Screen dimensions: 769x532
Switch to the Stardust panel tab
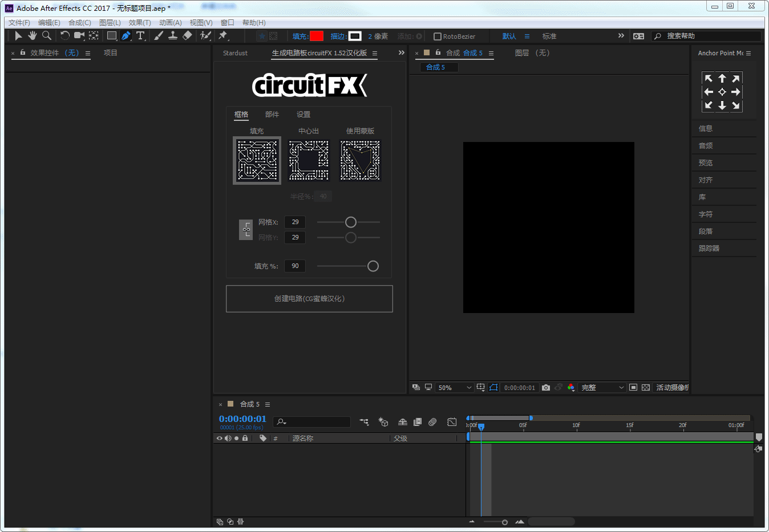(x=235, y=53)
